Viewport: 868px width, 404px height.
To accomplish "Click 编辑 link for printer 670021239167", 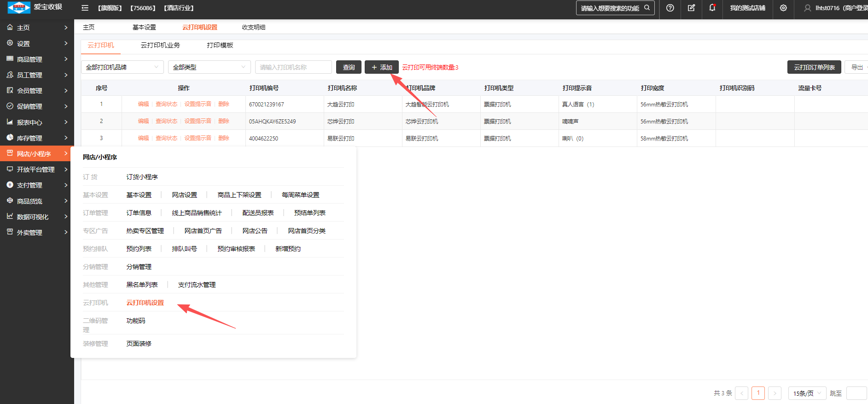I will 143,104.
